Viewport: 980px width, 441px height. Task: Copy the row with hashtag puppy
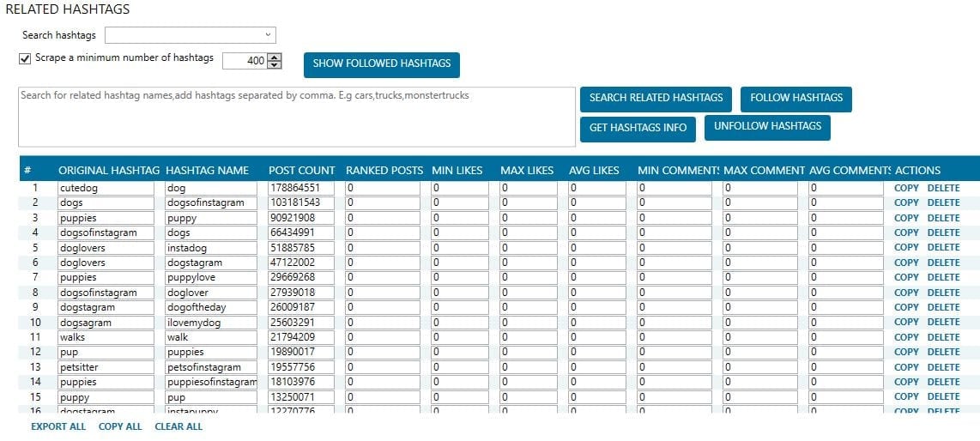click(906, 218)
